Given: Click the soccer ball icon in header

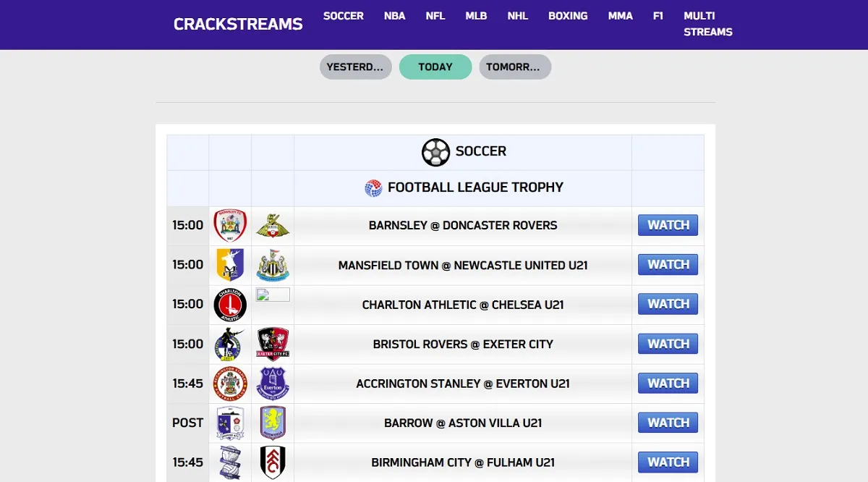Looking at the screenshot, I should tap(436, 152).
